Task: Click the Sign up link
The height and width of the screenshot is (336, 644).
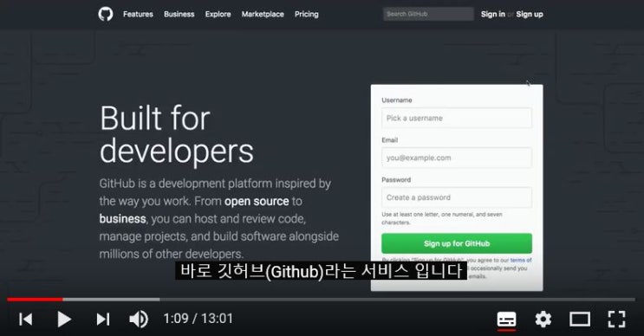Action: tap(530, 14)
